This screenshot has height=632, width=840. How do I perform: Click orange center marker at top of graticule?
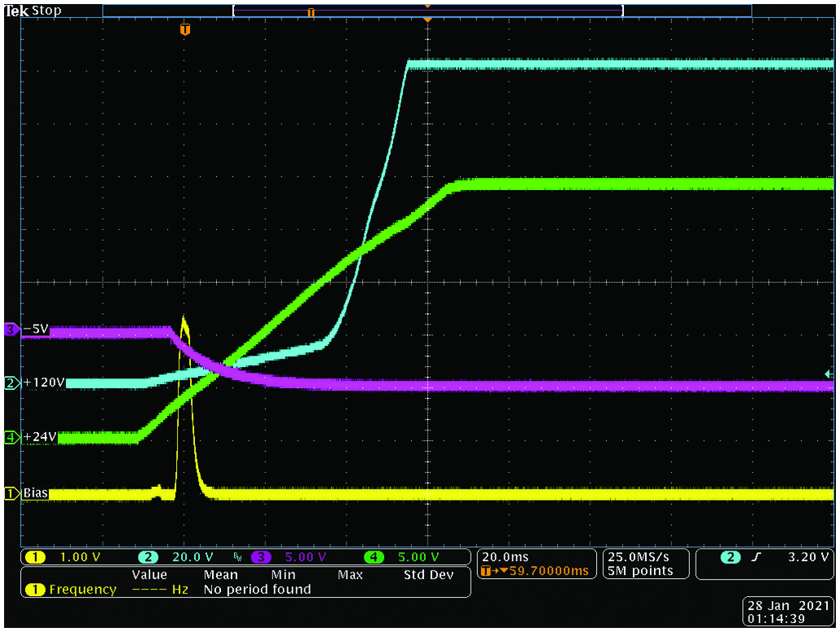pos(427,20)
